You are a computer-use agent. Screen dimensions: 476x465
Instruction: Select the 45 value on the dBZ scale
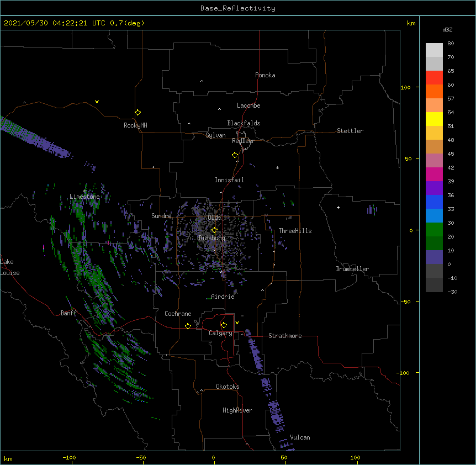click(451, 154)
